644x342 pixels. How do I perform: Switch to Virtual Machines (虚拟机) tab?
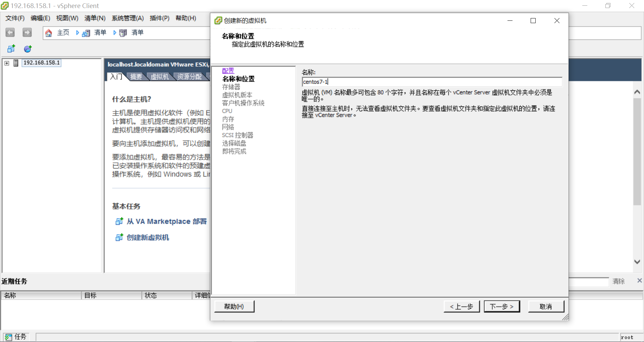160,77
